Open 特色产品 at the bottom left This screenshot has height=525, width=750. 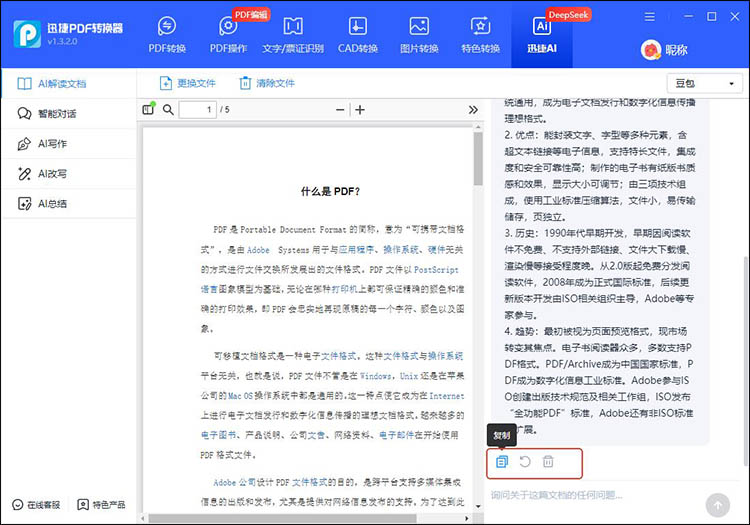pos(101,505)
